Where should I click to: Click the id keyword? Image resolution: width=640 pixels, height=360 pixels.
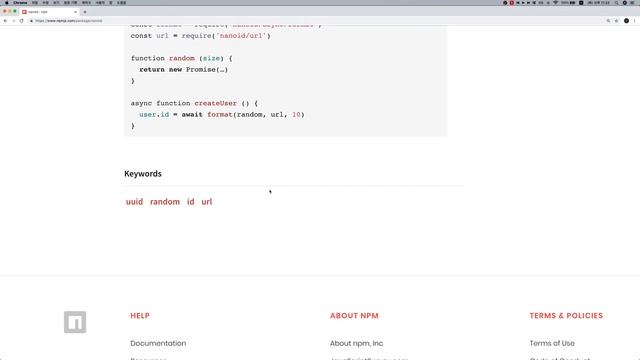[191, 202]
